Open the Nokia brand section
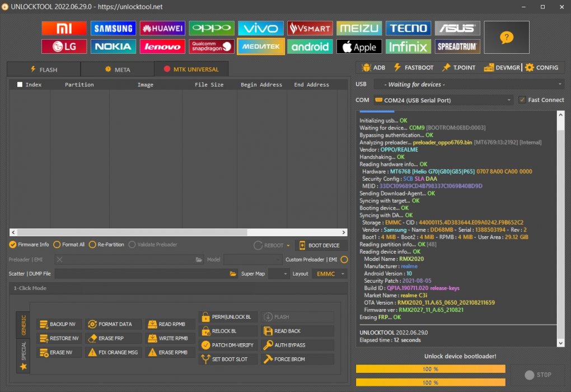This screenshot has width=571, height=392. click(113, 46)
